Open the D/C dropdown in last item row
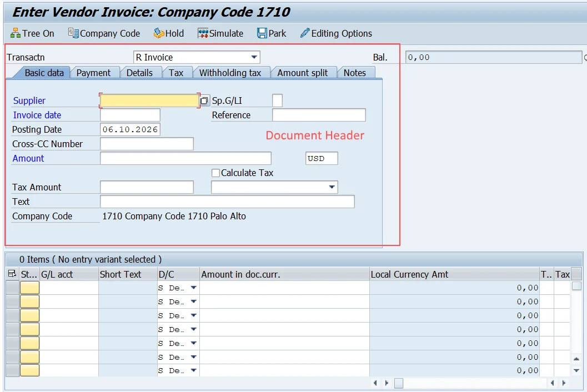Viewport: 587px width, 392px height. click(x=194, y=371)
